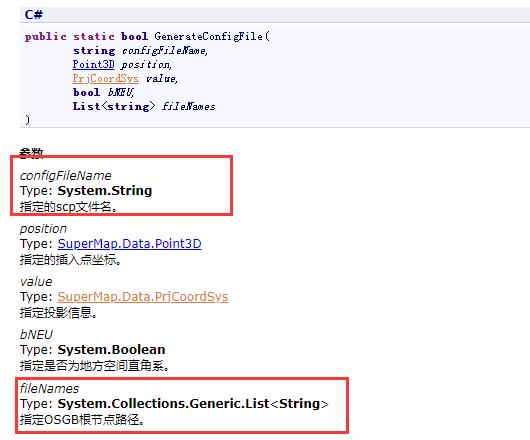Click the value parameter name
Image resolution: width=530 pixels, height=440 pixels.
tap(36, 282)
